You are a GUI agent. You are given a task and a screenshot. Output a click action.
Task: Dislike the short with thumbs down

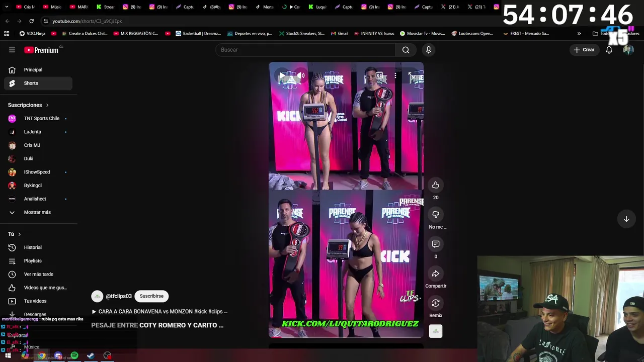point(436,215)
